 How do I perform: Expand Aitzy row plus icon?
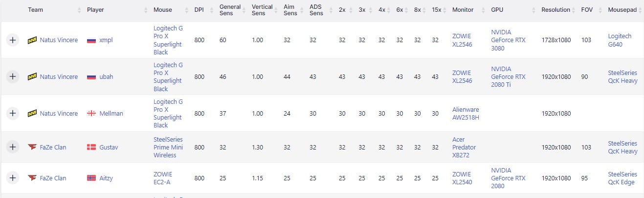point(13,178)
